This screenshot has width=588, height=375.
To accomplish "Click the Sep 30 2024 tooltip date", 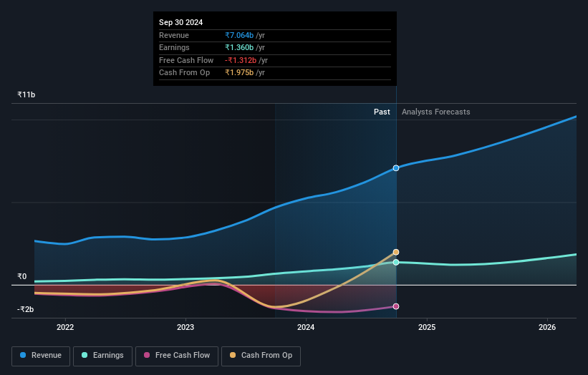I will (x=180, y=22).
